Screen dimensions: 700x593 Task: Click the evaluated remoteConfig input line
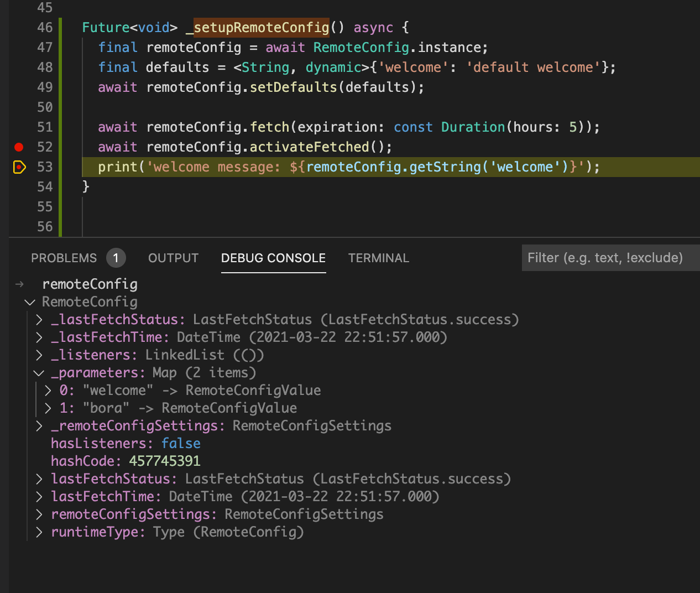click(x=90, y=284)
